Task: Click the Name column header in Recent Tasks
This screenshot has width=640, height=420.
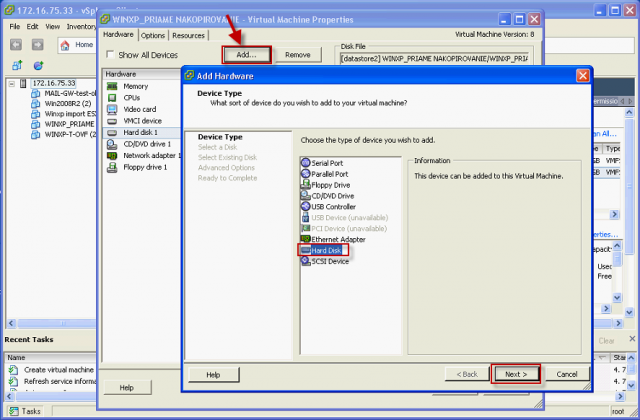Action: tap(51, 358)
